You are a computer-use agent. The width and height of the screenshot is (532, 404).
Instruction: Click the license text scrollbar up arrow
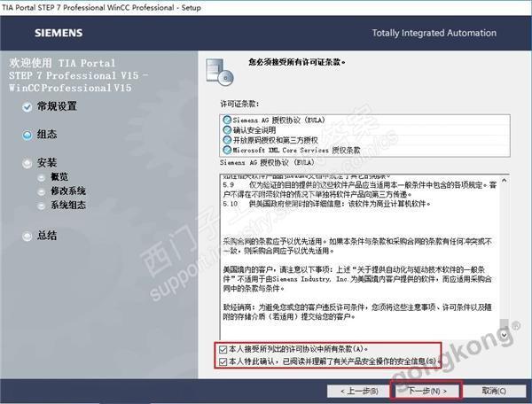505,181
